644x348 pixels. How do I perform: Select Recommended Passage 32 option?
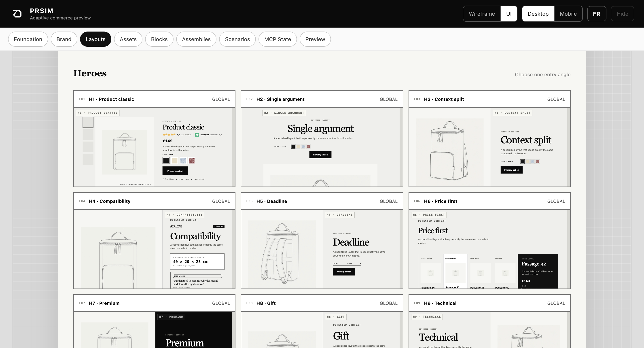tap(455, 272)
